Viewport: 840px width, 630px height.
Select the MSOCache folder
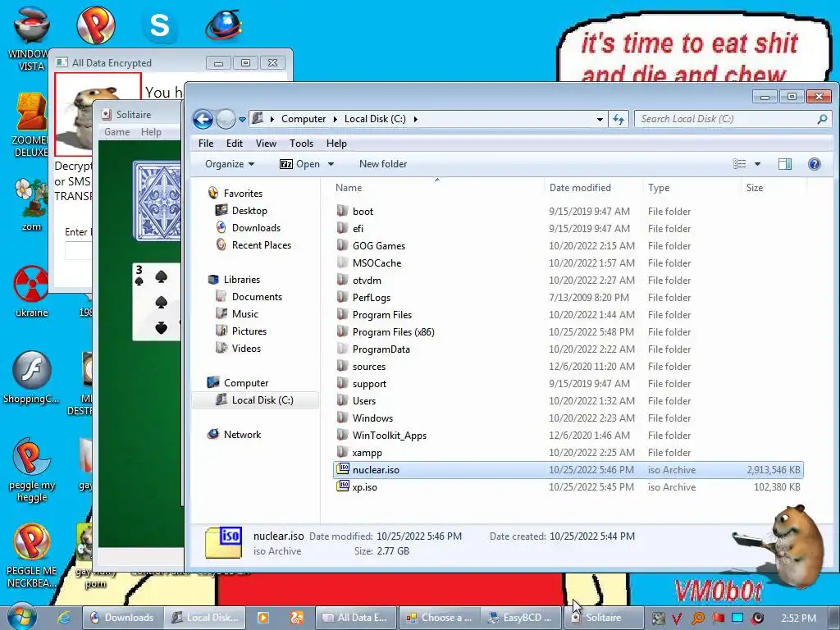pyautogui.click(x=377, y=263)
